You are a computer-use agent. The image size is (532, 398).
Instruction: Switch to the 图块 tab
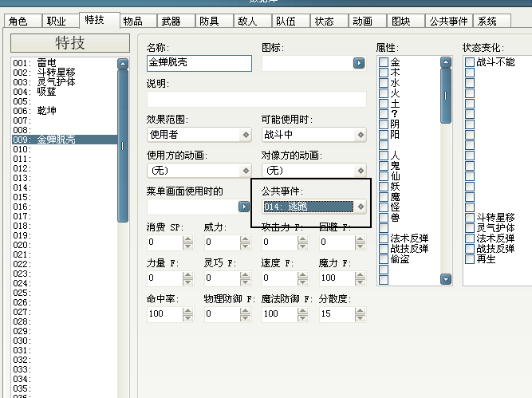(406, 21)
